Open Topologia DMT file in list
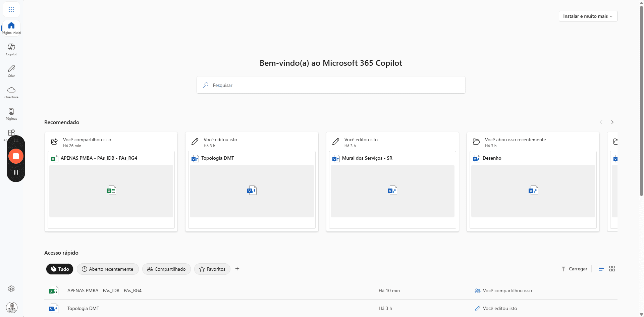The height and width of the screenshot is (317, 644). pos(83,308)
